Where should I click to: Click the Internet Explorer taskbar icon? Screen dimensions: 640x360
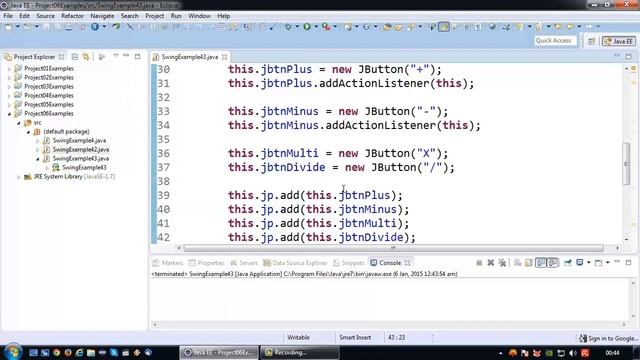79,352
